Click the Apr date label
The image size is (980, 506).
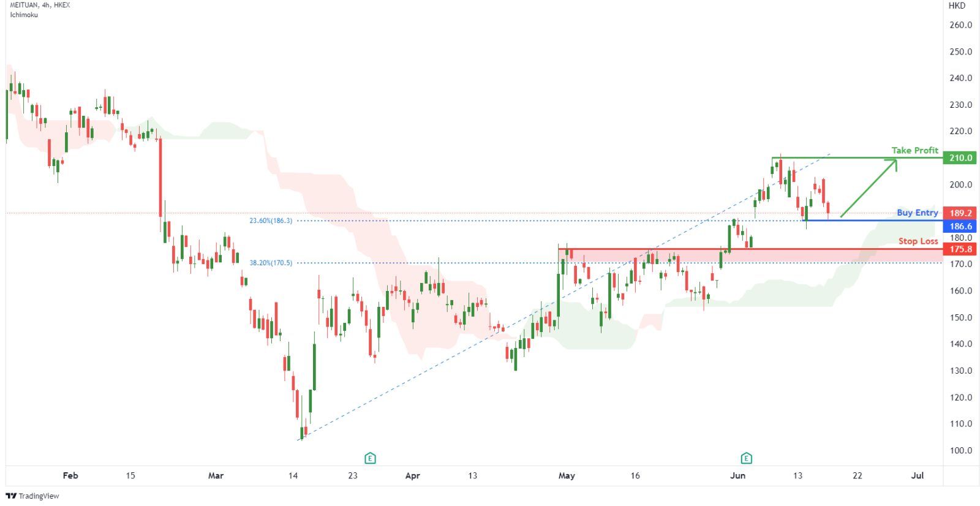click(x=413, y=475)
